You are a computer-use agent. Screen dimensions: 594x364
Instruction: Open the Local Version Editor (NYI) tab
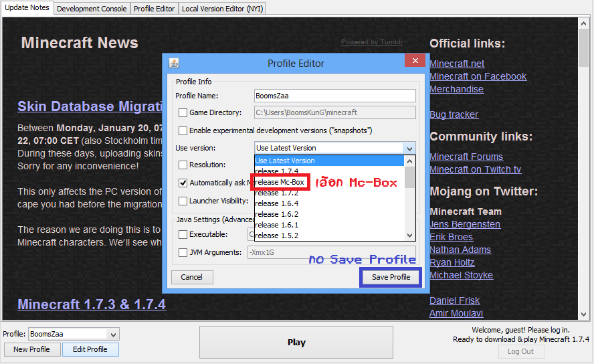[222, 9]
